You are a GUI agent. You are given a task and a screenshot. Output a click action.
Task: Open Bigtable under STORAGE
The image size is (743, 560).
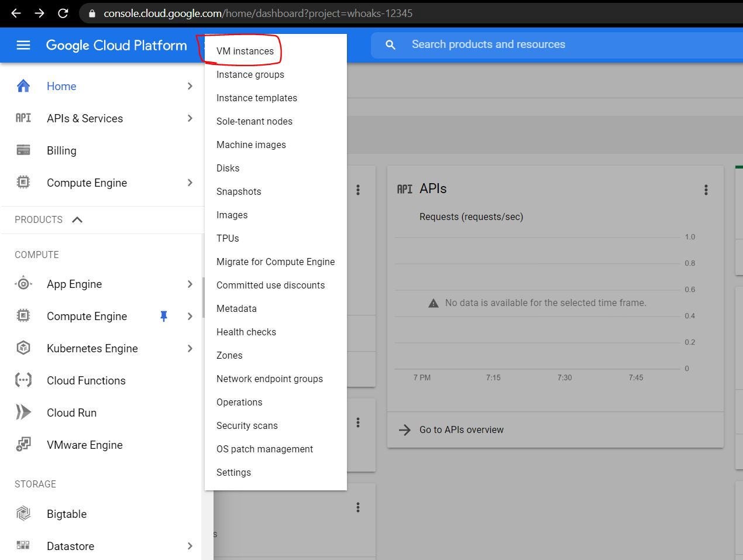pos(67,514)
